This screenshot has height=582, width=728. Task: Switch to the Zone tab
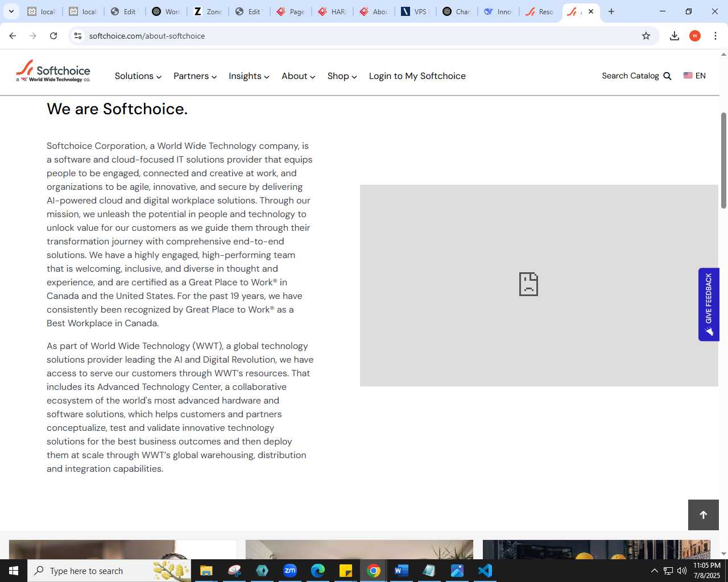(x=208, y=11)
